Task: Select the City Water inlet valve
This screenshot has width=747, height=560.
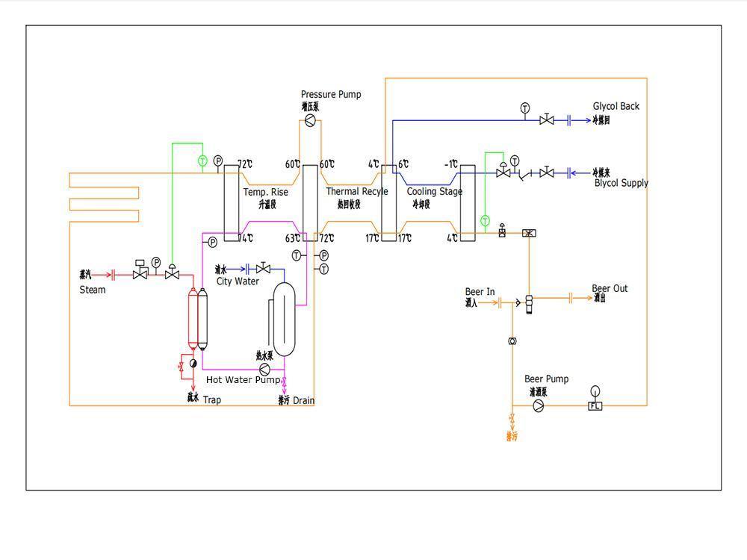Action: click(x=263, y=269)
